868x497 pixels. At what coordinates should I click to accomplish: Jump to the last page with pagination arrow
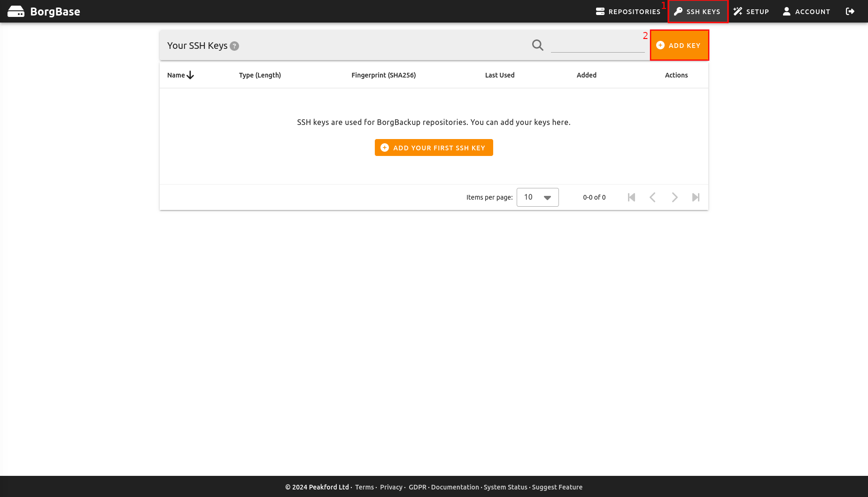696,197
